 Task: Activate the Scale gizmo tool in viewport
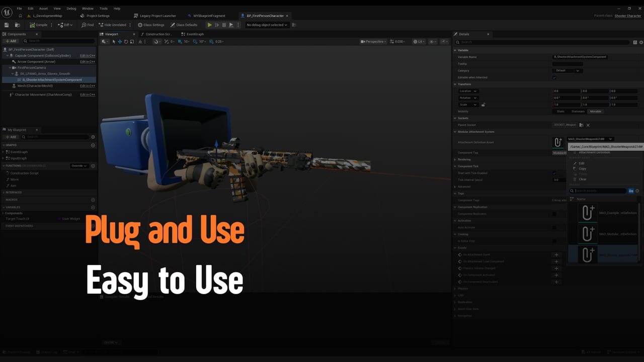pos(132,42)
